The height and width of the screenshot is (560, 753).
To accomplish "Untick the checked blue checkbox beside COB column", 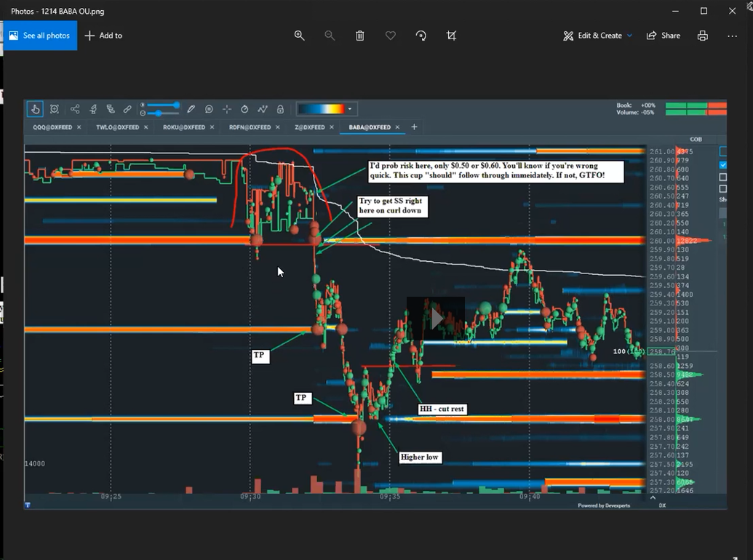I will [723, 165].
